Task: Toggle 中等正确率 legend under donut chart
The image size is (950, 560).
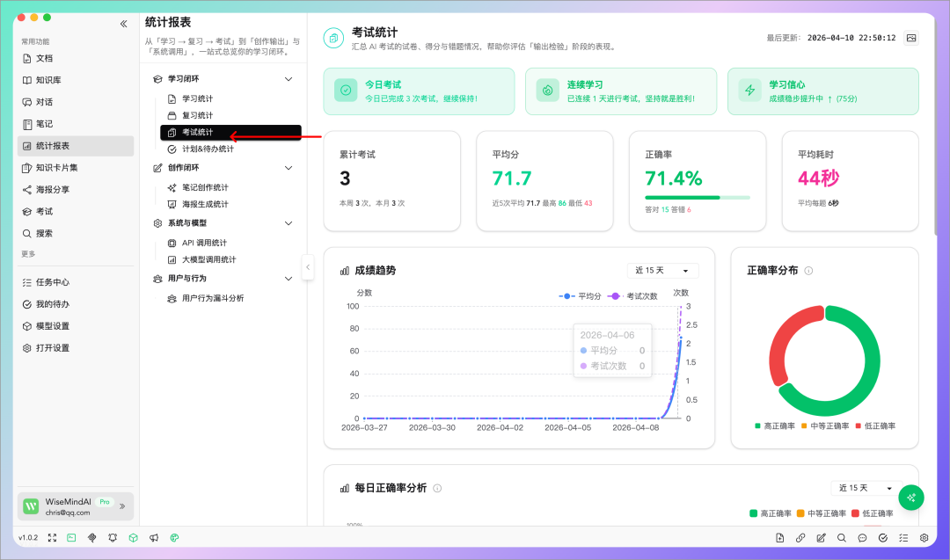Action: (x=824, y=426)
